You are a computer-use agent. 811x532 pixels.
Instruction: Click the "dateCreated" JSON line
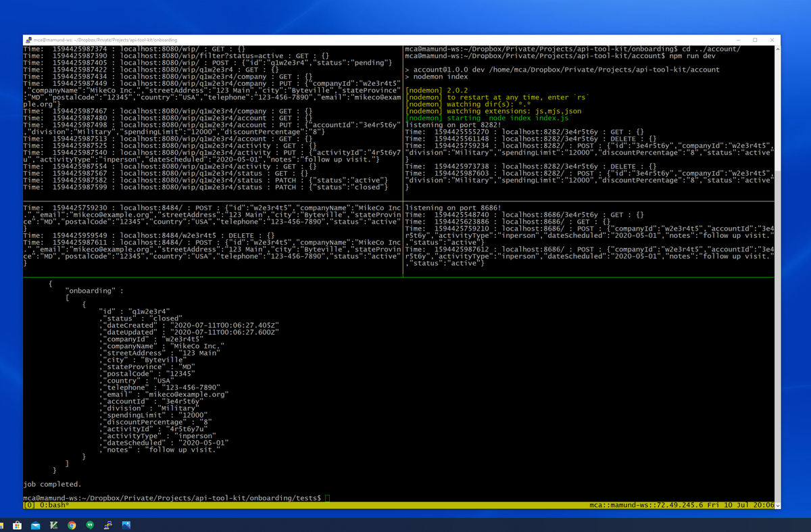click(x=189, y=324)
